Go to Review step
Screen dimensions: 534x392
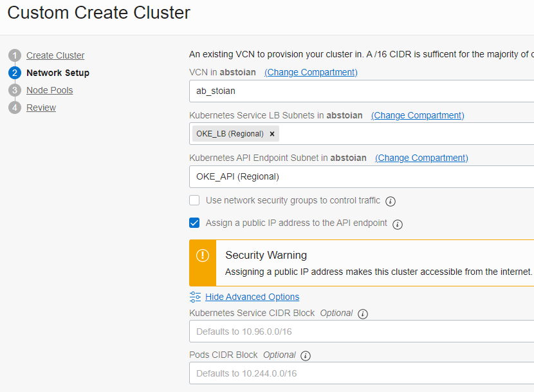(x=41, y=108)
